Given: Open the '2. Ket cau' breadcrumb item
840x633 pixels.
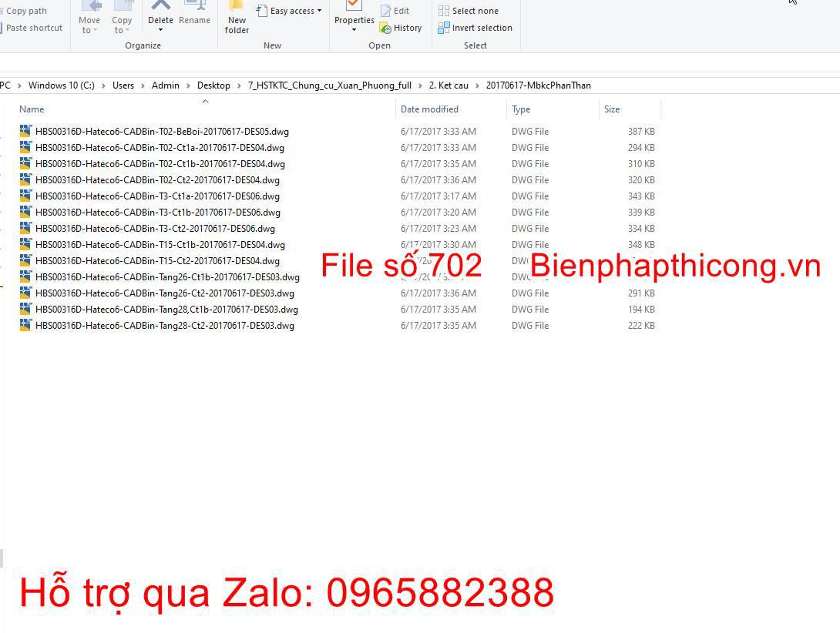Looking at the screenshot, I should (x=449, y=85).
